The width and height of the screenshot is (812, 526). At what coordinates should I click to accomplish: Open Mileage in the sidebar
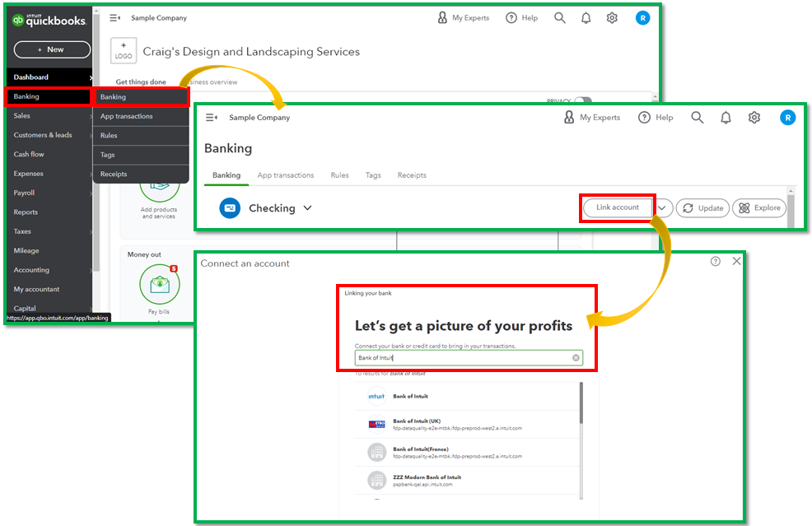coord(49,250)
